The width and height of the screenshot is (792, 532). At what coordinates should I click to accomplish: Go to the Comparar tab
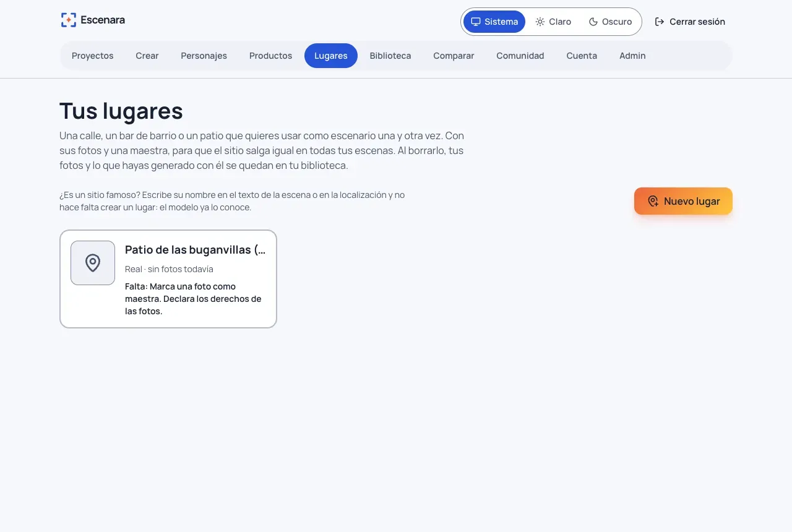click(454, 56)
